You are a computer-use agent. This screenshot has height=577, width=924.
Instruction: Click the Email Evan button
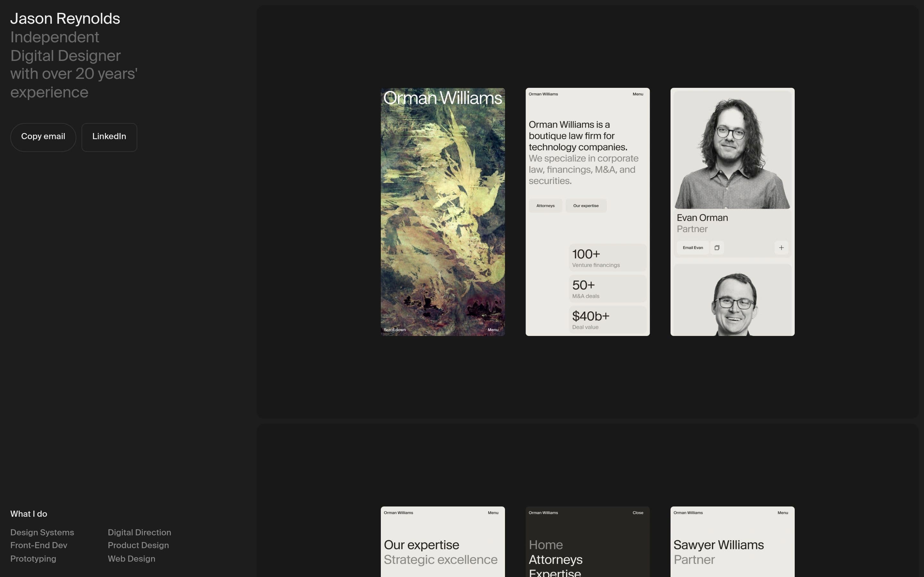pos(692,247)
